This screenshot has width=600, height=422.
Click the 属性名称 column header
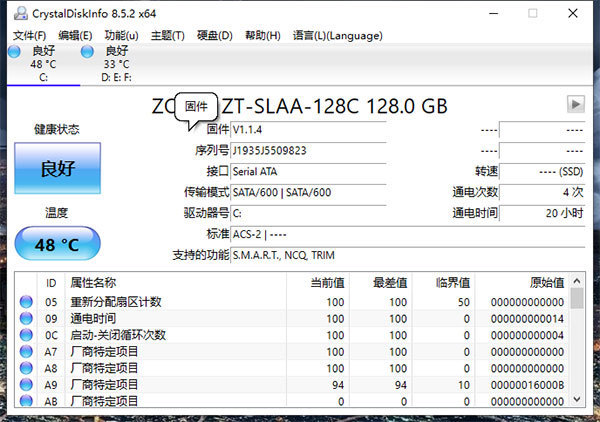click(x=175, y=283)
